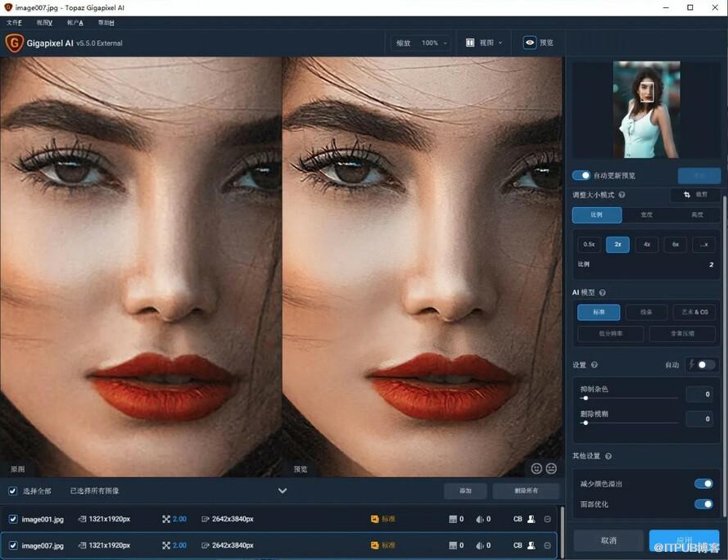Image resolution: width=728 pixels, height=560 pixels.
Task: Click face refinement icon in image001.jpg row
Action: [x=531, y=519]
